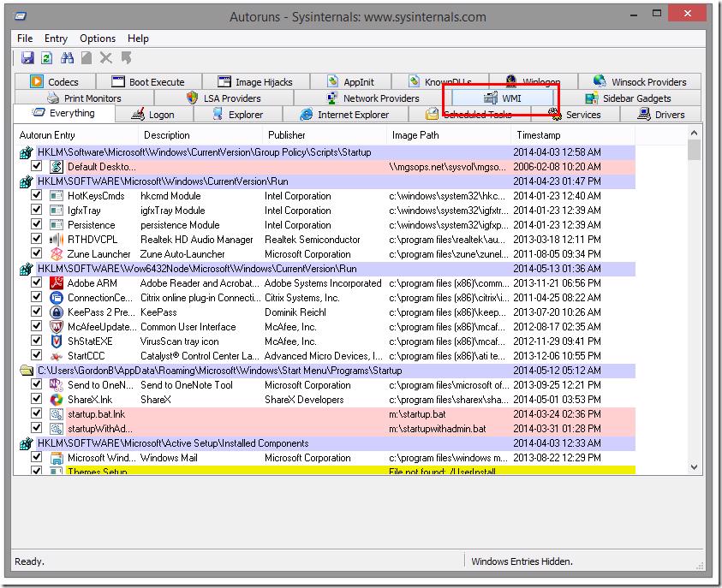Switch to the Logon tab
Viewport: 722px width, 588px height.
pos(153,115)
